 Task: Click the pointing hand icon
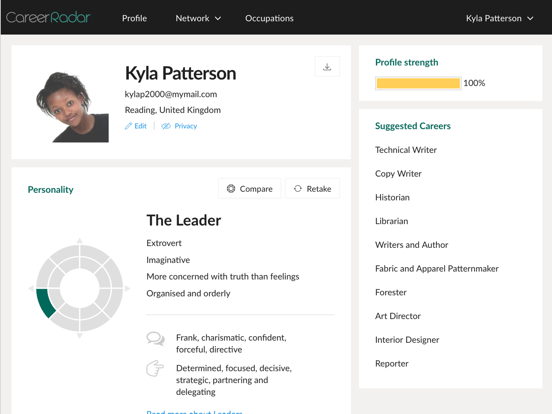pyautogui.click(x=155, y=368)
